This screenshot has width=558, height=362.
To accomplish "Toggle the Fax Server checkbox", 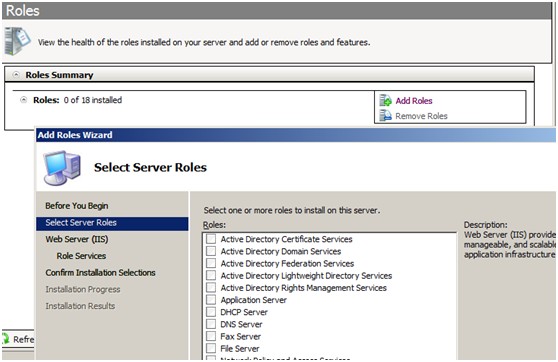I will pos(211,336).
